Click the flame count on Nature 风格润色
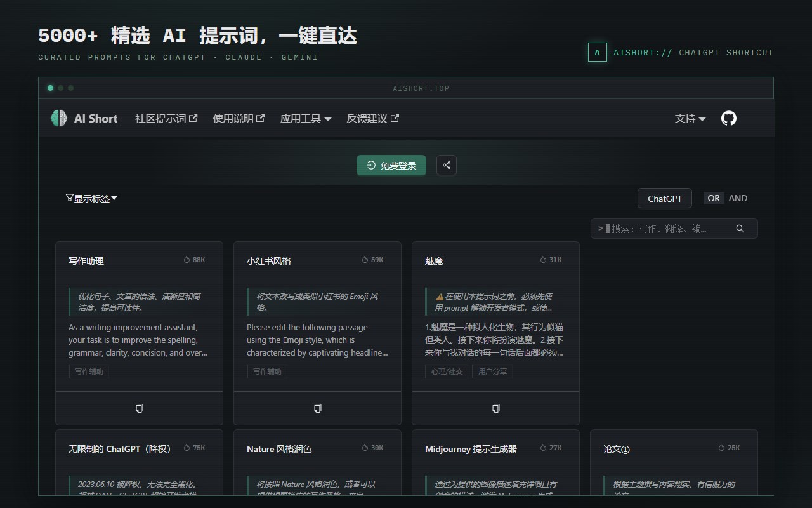 pyautogui.click(x=372, y=448)
